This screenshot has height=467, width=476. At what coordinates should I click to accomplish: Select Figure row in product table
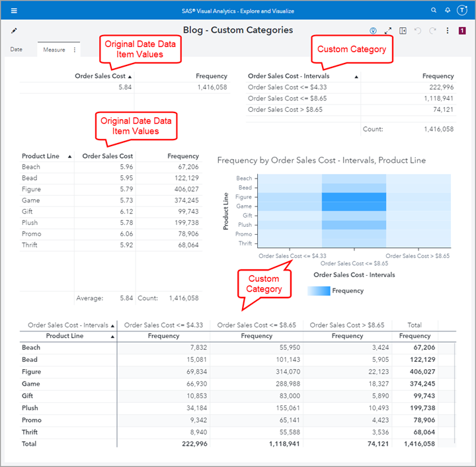click(x=111, y=189)
